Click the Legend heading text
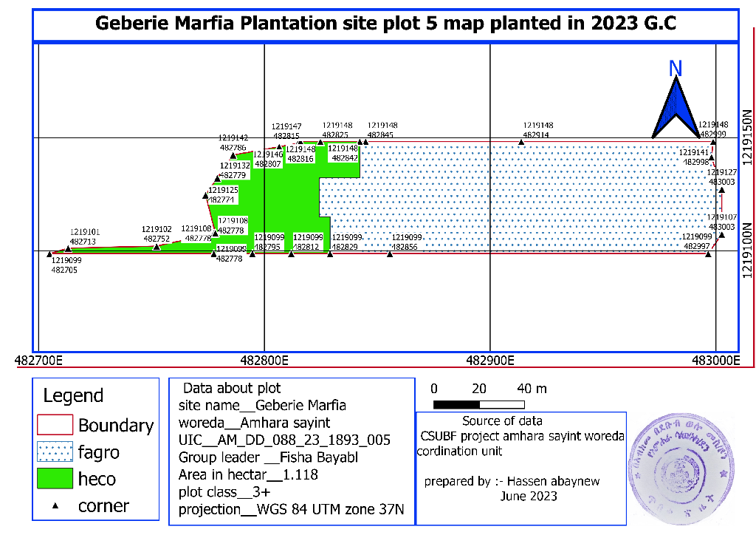This screenshot has width=756, height=535. (x=73, y=395)
